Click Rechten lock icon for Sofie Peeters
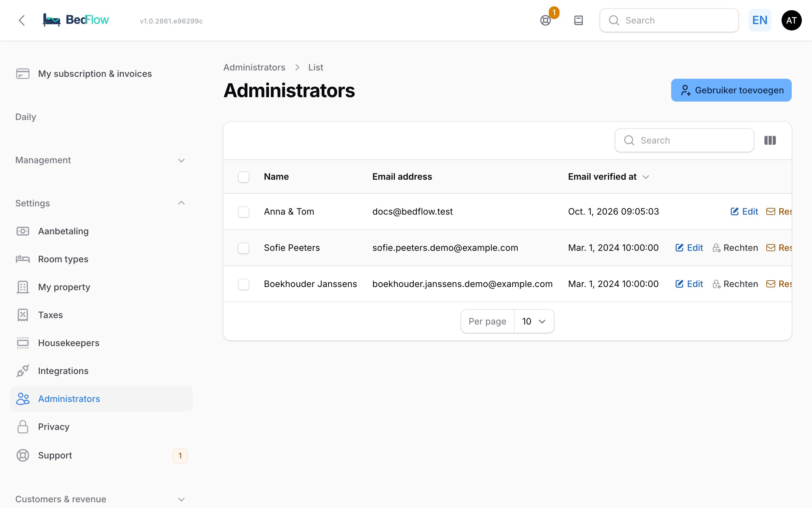Image resolution: width=812 pixels, height=508 pixels. pos(717,248)
